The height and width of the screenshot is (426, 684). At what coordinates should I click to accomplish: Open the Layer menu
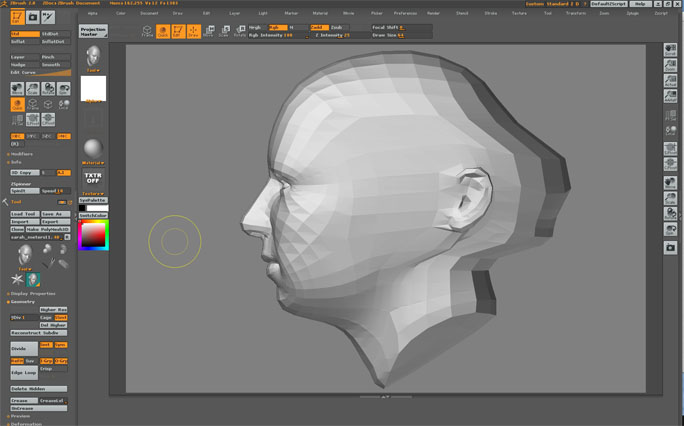pyautogui.click(x=235, y=14)
